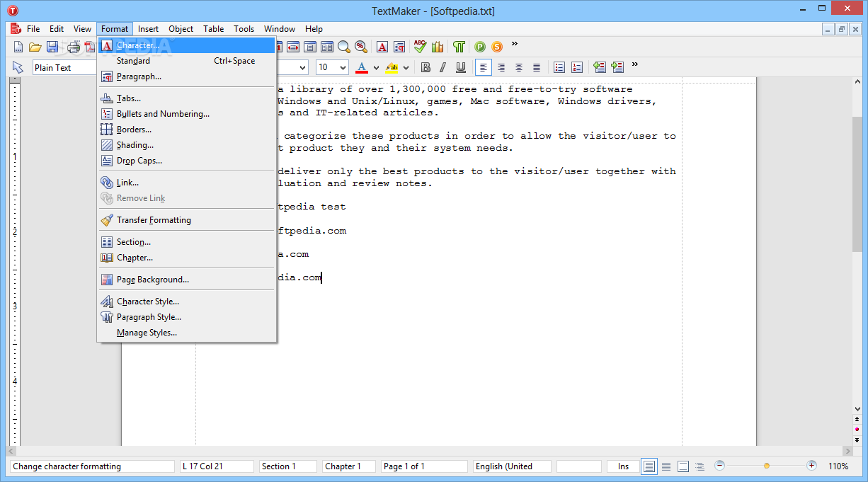Toggle bold formatting
The height and width of the screenshot is (482, 868).
[x=426, y=67]
